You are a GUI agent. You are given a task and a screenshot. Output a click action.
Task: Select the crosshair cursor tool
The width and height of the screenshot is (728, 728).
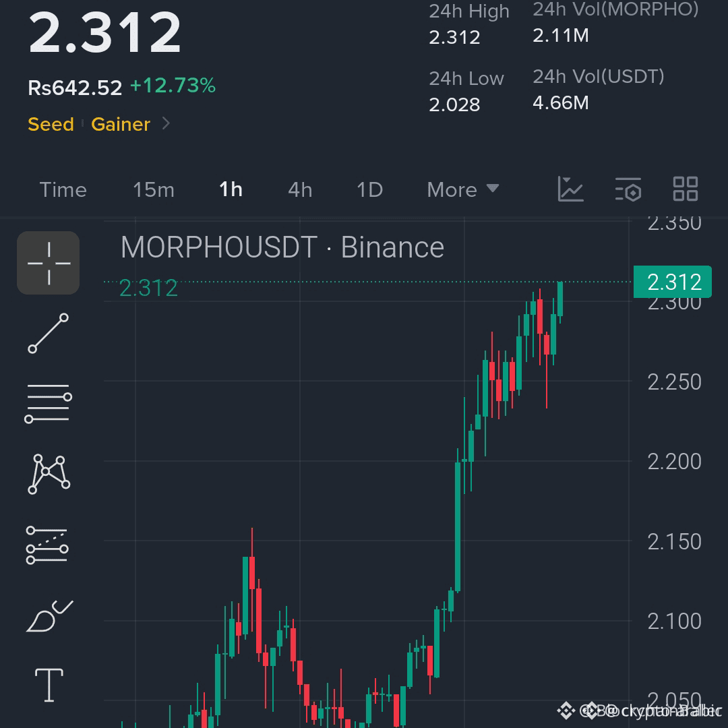tap(49, 263)
